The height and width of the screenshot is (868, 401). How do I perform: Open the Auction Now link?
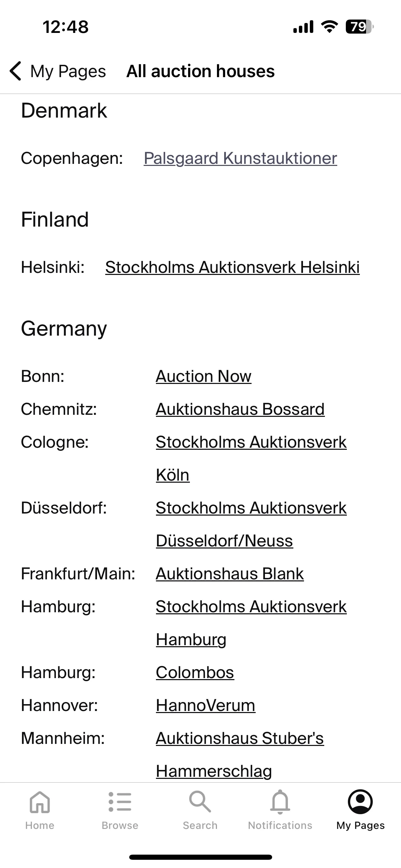204,376
